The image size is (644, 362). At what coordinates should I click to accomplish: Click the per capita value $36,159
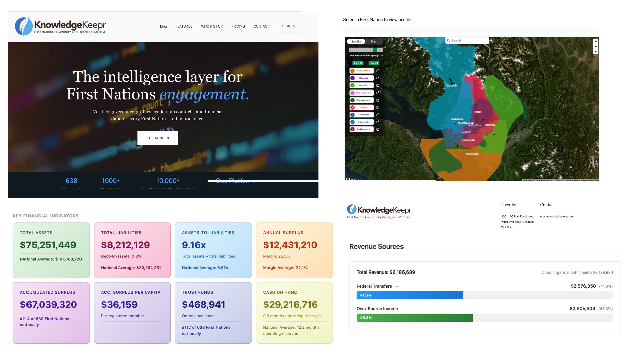[119, 305]
